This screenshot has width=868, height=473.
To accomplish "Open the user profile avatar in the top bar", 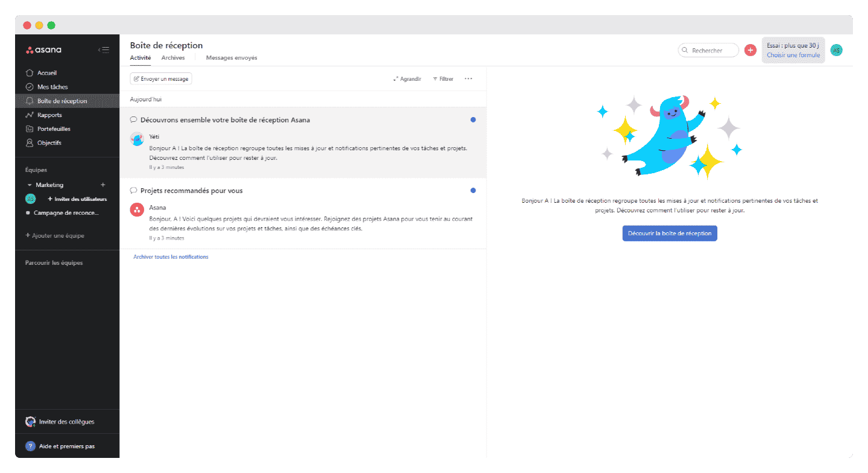I will pos(836,50).
